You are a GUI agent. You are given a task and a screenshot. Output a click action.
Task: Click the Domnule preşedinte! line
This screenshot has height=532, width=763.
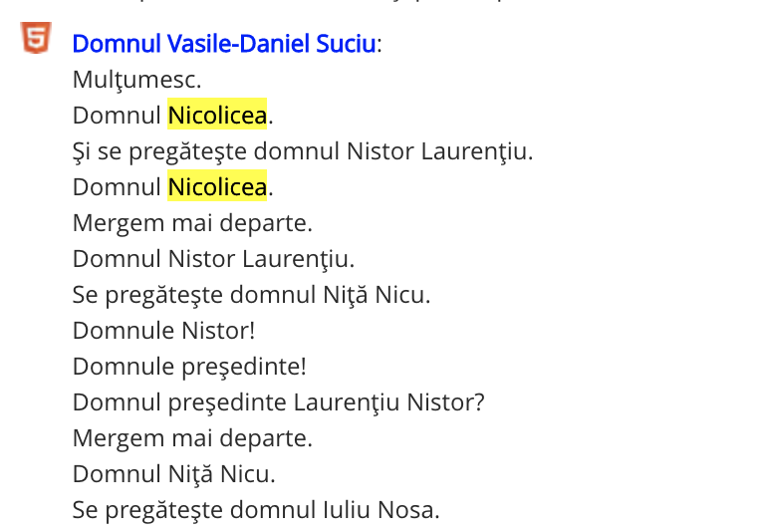189,367
